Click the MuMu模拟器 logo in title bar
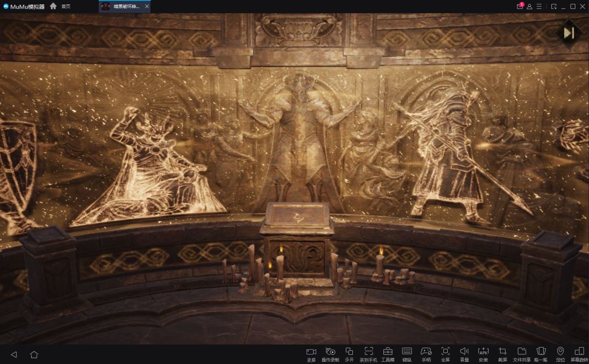The image size is (589, 364). tap(23, 7)
